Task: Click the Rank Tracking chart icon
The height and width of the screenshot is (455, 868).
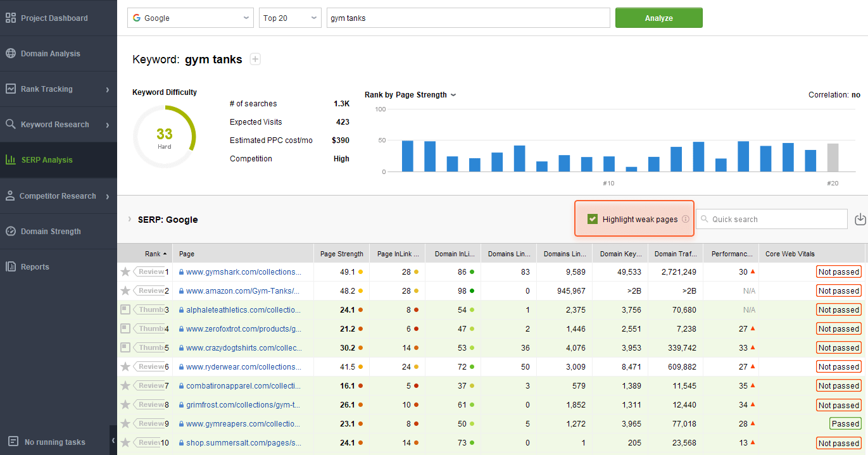Action: point(11,89)
